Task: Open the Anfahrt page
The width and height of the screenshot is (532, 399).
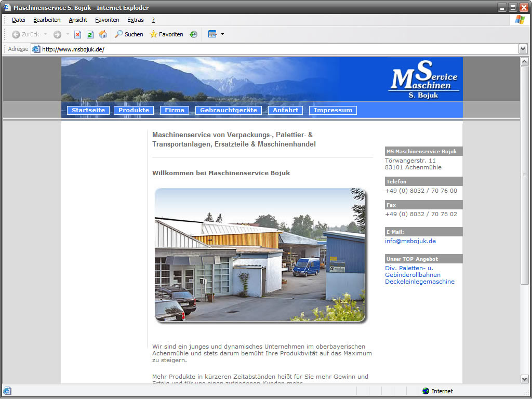Action: point(285,110)
